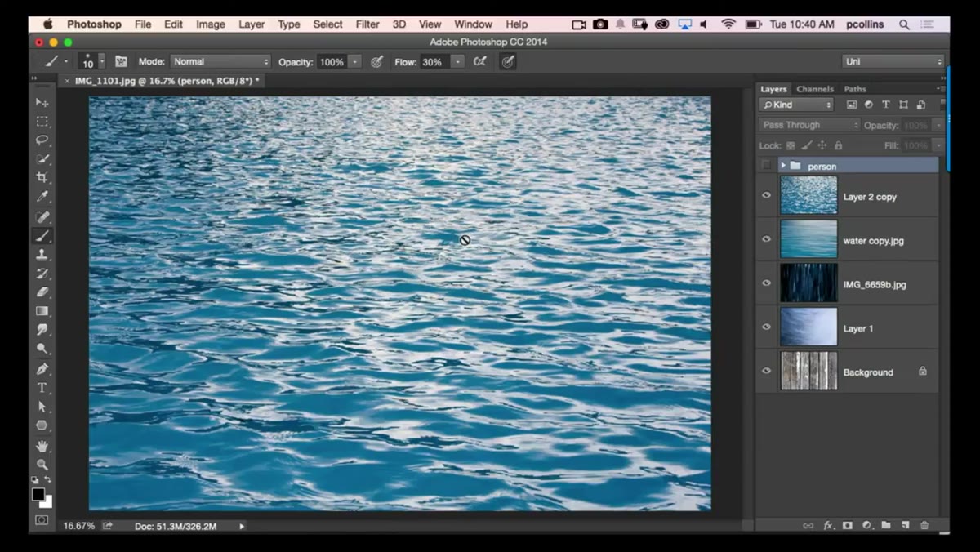
Task: Create a new layer
Action: pos(905,525)
